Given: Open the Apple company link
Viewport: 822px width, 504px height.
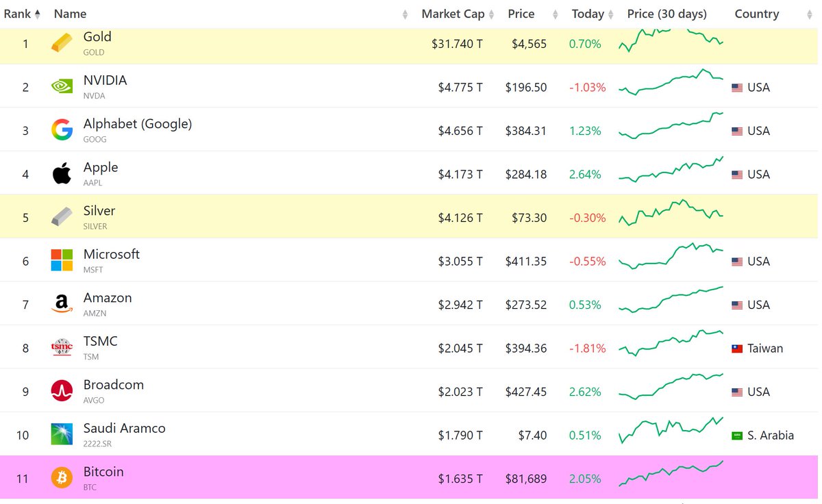Looking at the screenshot, I should (101, 167).
